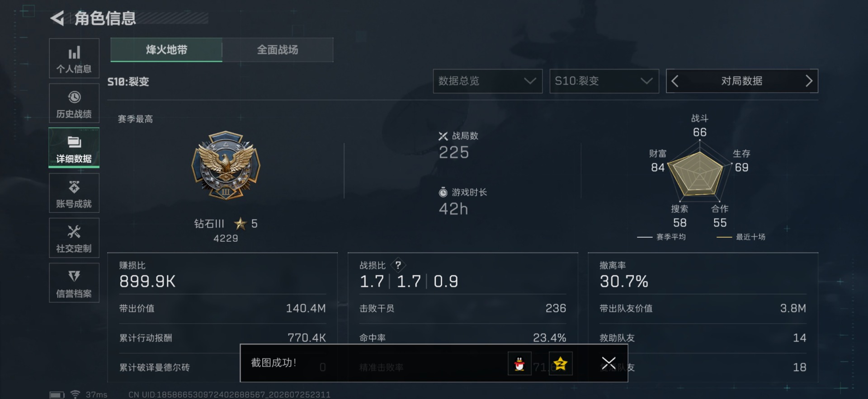Open the 信誉档案 reputation section
Screen dimensions: 868x399
[x=74, y=283]
